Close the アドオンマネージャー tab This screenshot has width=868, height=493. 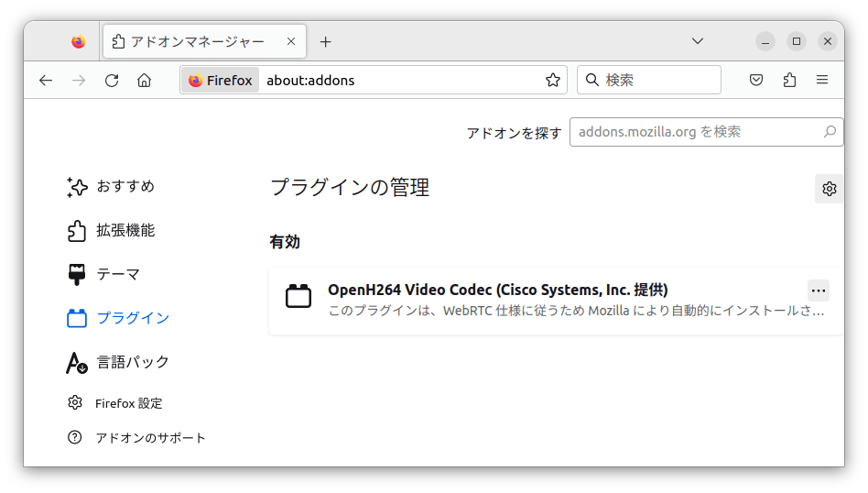point(291,41)
